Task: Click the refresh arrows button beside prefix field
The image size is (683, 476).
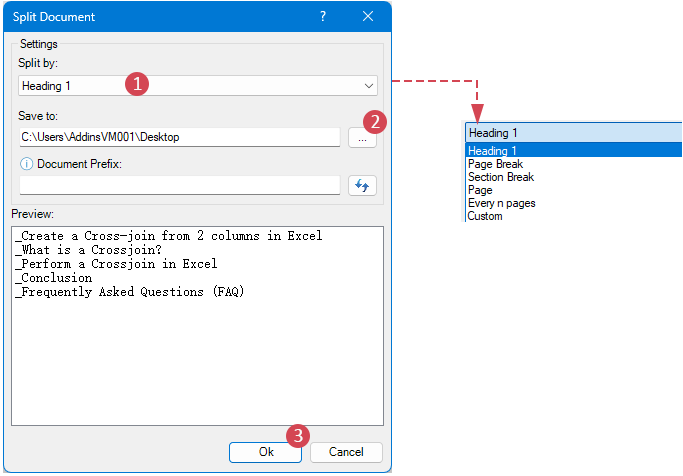Action: [x=362, y=185]
